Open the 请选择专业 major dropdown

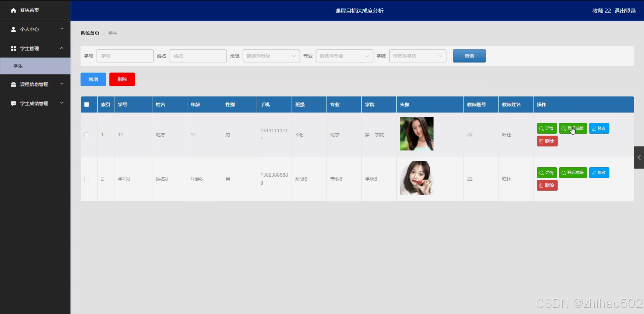pos(344,56)
